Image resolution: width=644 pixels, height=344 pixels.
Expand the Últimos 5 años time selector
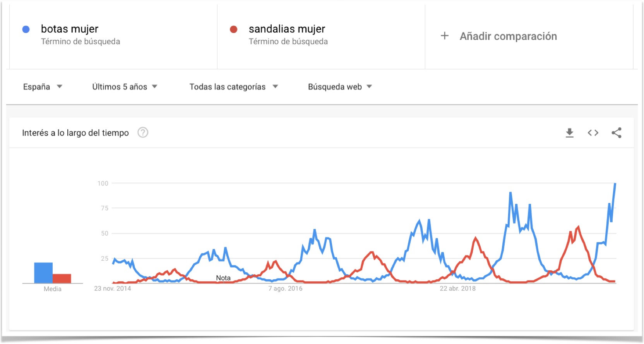pos(123,87)
